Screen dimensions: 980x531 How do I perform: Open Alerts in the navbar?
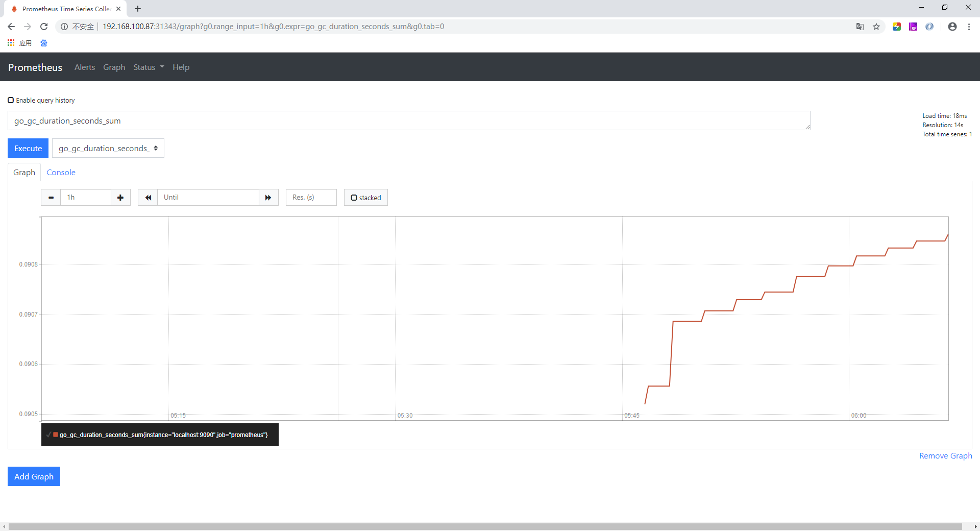click(x=85, y=67)
